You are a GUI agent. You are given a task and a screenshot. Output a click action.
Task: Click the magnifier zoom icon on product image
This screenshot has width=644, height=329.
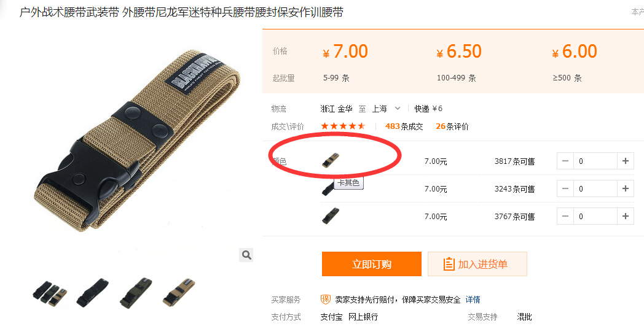246,255
